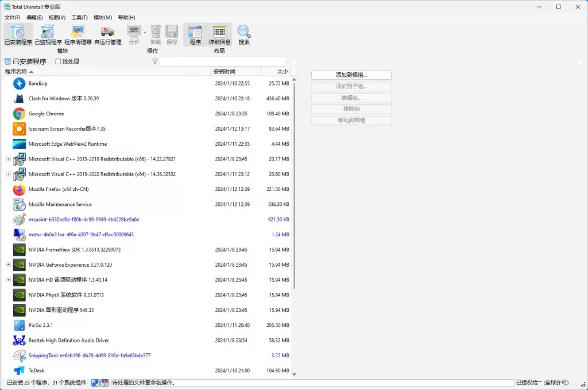The image size is (588, 390).
Task: Open the 视图(V) menu
Action: [57, 18]
